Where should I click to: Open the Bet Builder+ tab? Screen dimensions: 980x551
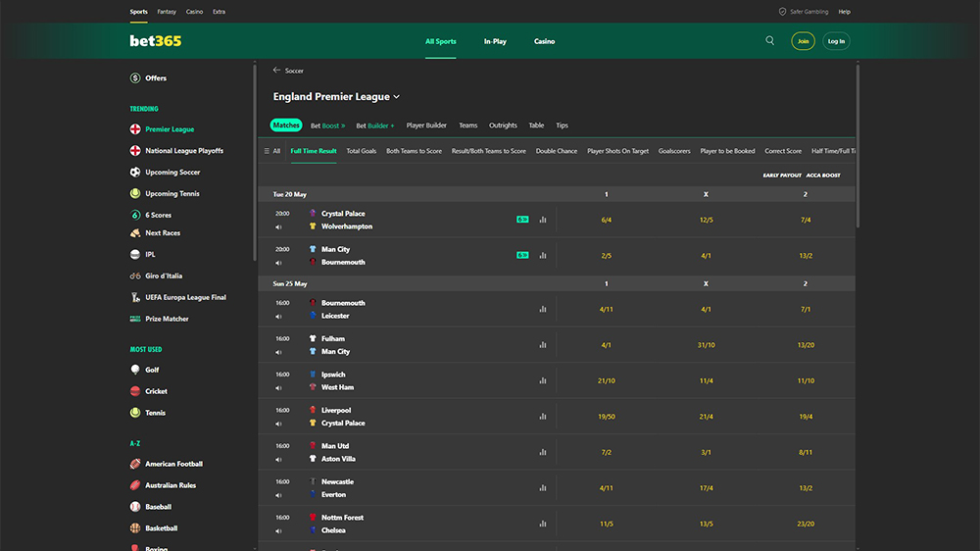click(375, 125)
